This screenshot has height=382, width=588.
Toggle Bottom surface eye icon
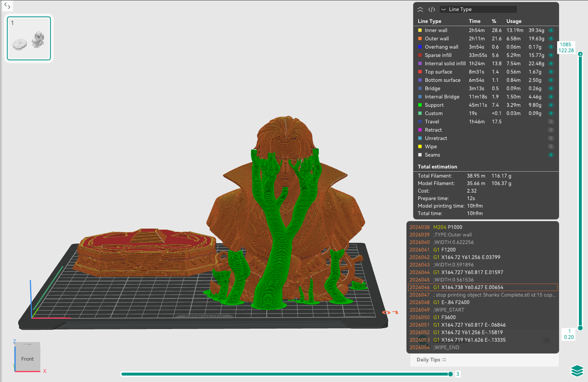551,80
